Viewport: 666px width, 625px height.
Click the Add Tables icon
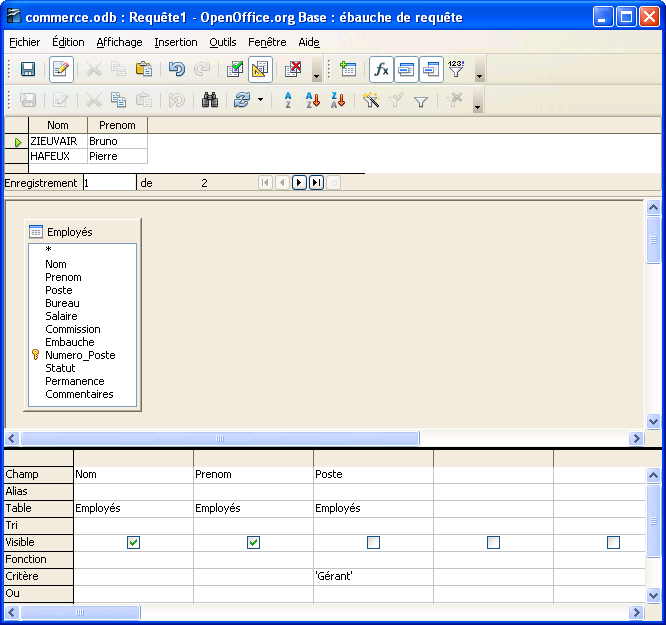click(x=348, y=69)
